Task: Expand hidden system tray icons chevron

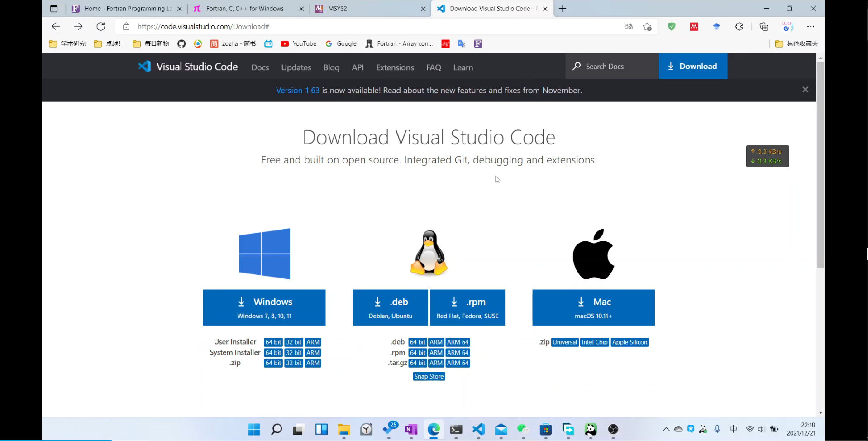Action: 666,429
